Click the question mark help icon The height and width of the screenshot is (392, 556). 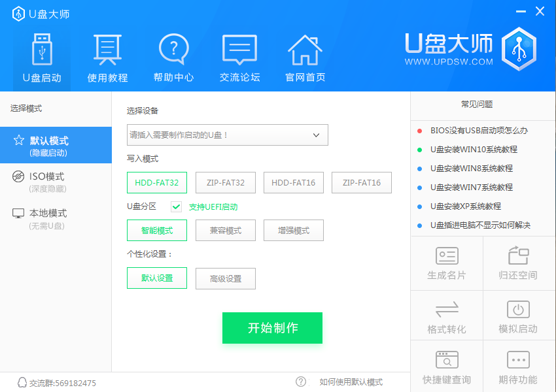point(300,382)
